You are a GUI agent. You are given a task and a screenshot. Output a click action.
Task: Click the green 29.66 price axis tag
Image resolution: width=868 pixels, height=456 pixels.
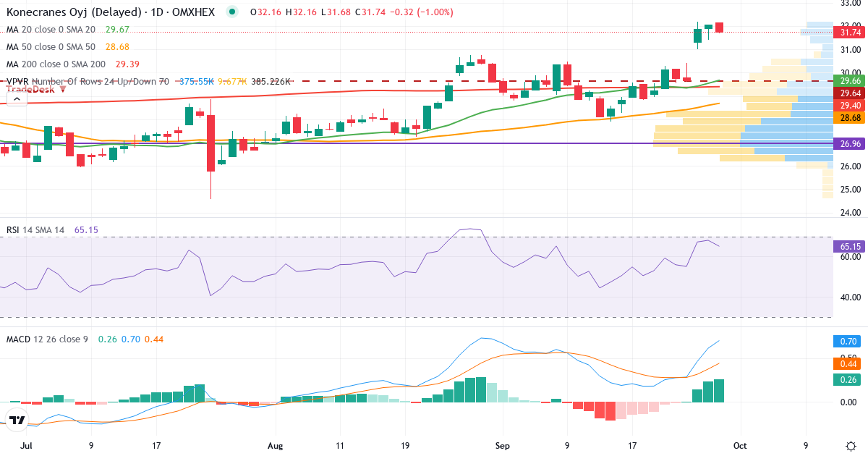pos(848,80)
